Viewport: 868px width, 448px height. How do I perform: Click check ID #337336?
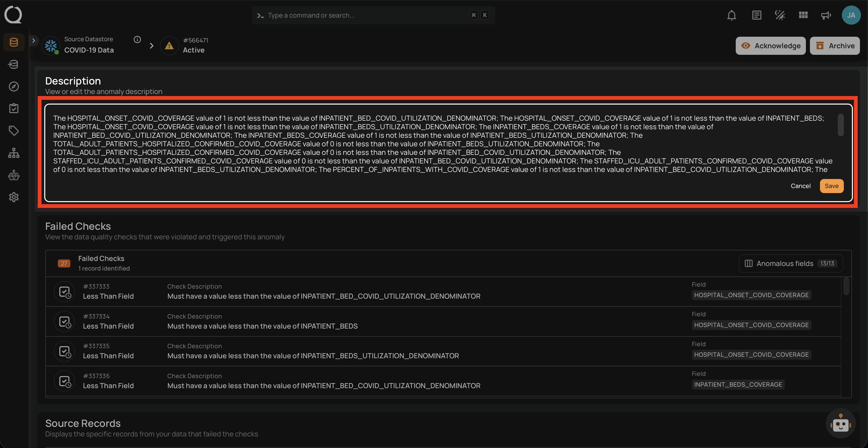pos(96,376)
